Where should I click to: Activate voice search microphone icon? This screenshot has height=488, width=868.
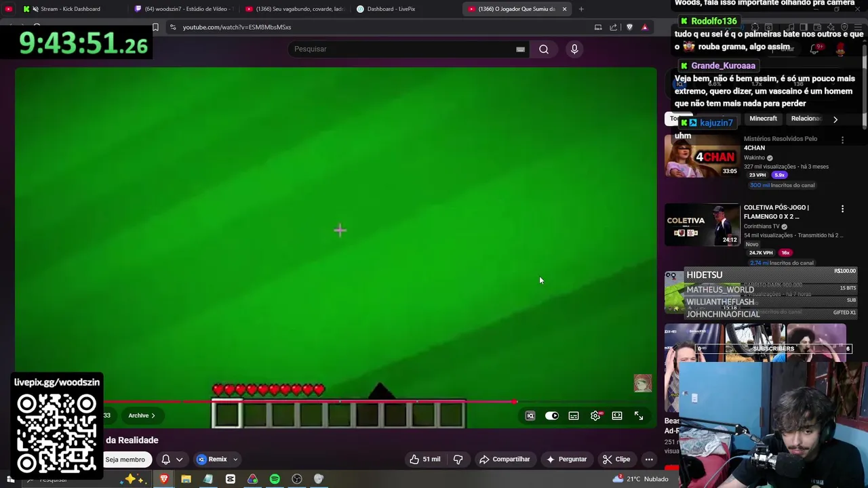574,49
